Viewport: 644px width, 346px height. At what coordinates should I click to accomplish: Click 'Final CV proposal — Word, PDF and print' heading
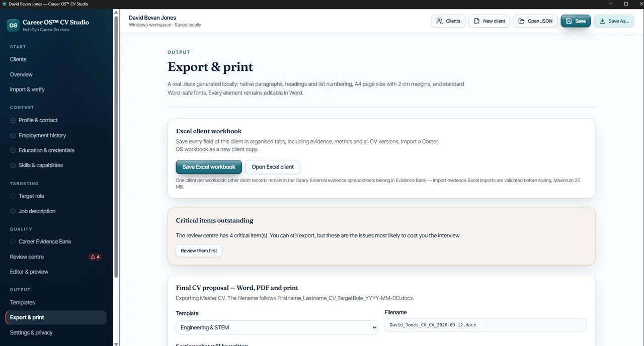(237, 288)
